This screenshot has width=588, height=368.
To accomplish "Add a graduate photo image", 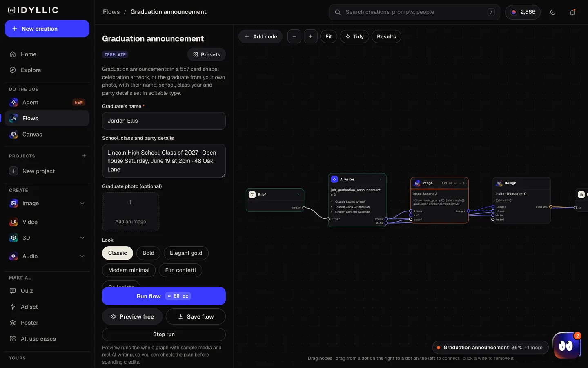I will coord(131,212).
